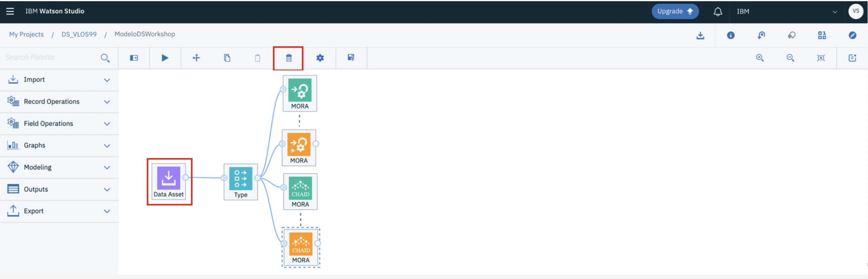Expand Record Operations palette category
868x279 pixels.
pyautogui.click(x=59, y=102)
